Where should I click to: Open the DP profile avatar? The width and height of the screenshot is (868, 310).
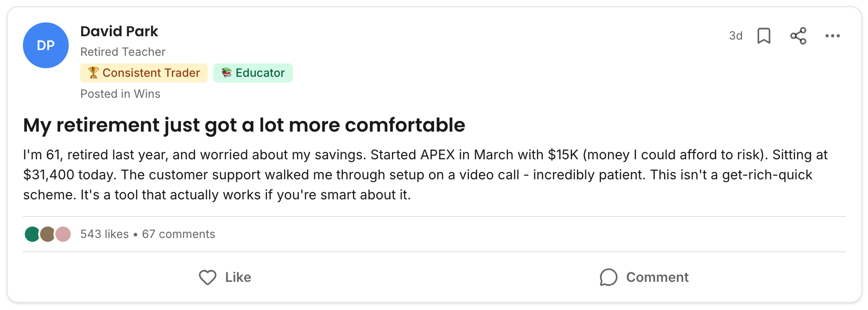pos(46,45)
